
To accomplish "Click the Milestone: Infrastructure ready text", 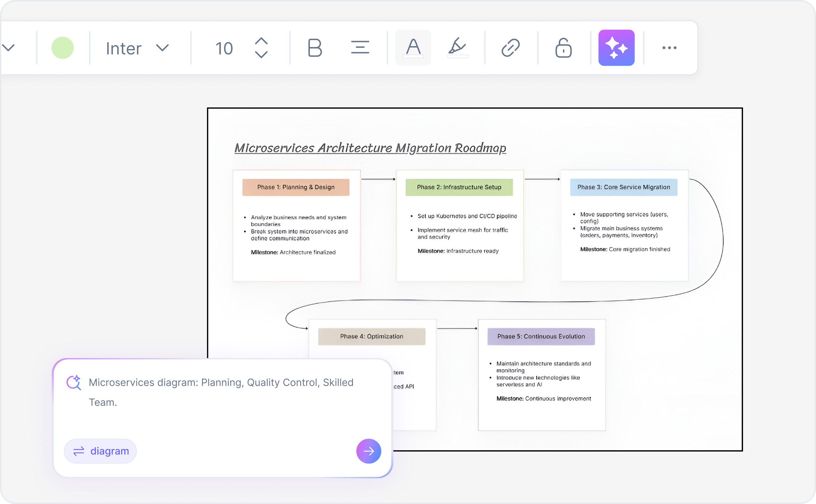I will click(x=458, y=251).
